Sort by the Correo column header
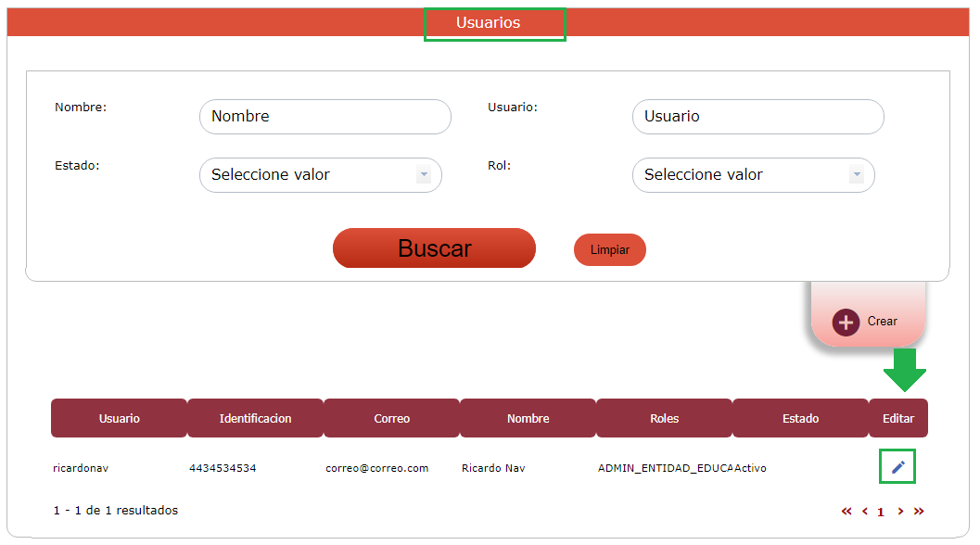The image size is (980, 545). tap(391, 419)
